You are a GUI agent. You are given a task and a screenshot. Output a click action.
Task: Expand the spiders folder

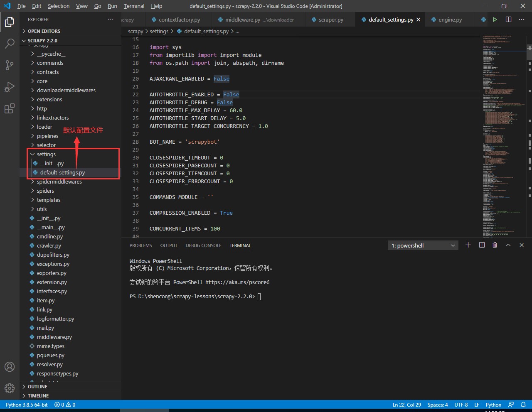click(45, 191)
